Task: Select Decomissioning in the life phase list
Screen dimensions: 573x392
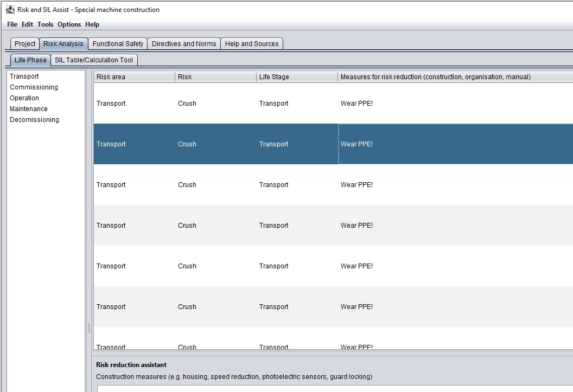Action: point(34,120)
